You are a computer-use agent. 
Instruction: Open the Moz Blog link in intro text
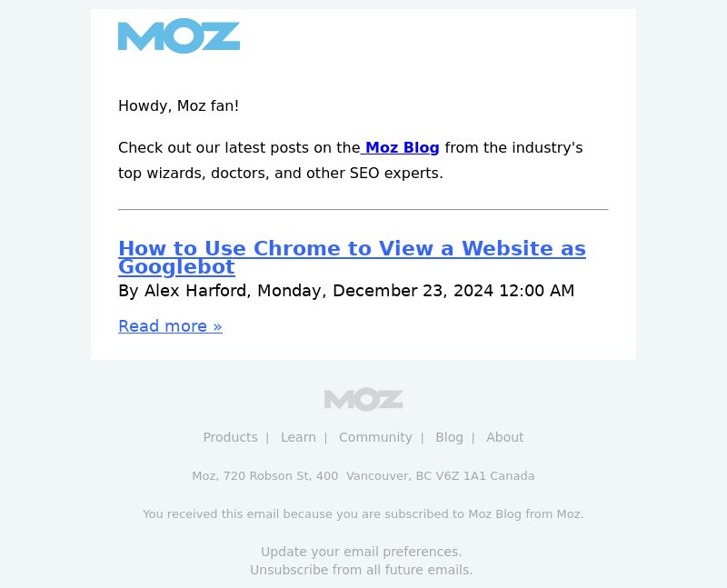coord(400,147)
